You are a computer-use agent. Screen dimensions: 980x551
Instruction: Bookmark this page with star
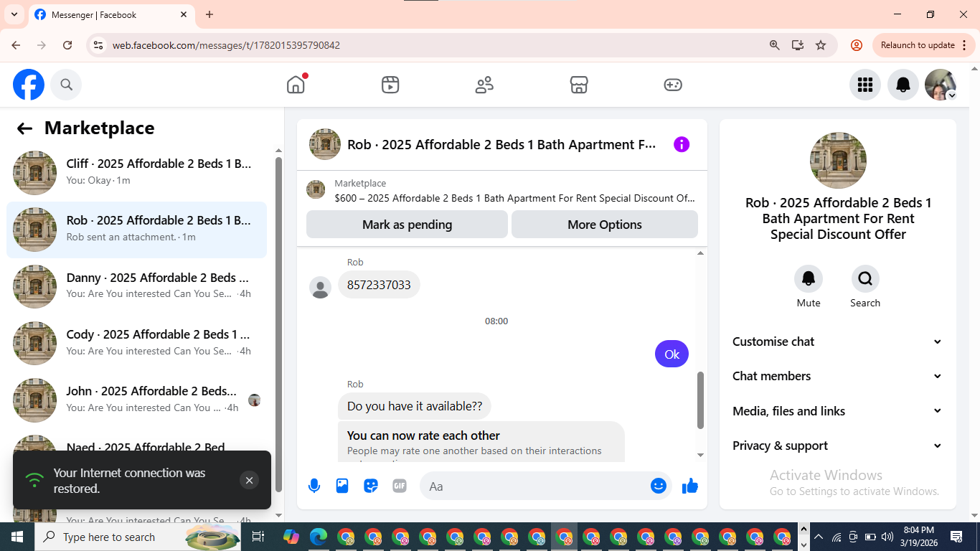coord(821,45)
